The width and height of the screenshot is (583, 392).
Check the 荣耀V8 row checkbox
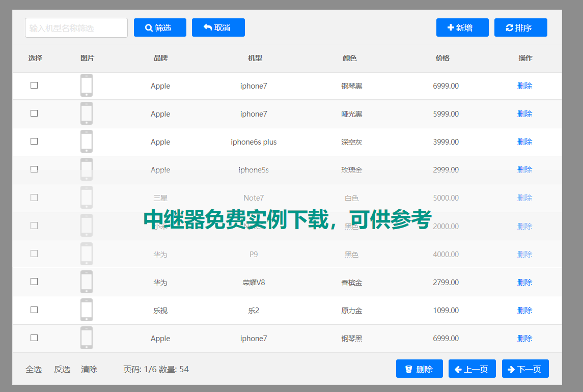coord(34,282)
